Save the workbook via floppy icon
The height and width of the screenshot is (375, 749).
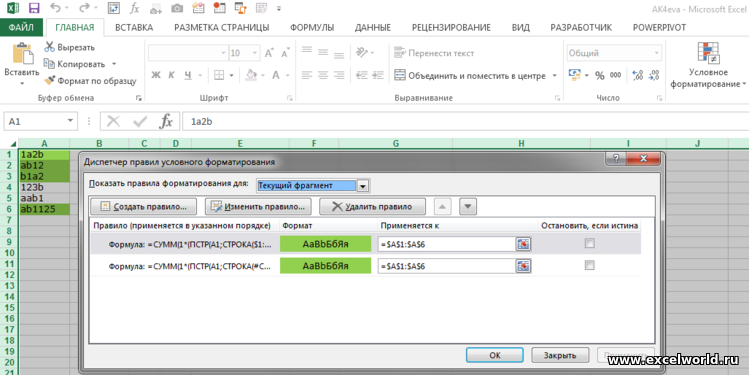click(x=34, y=8)
